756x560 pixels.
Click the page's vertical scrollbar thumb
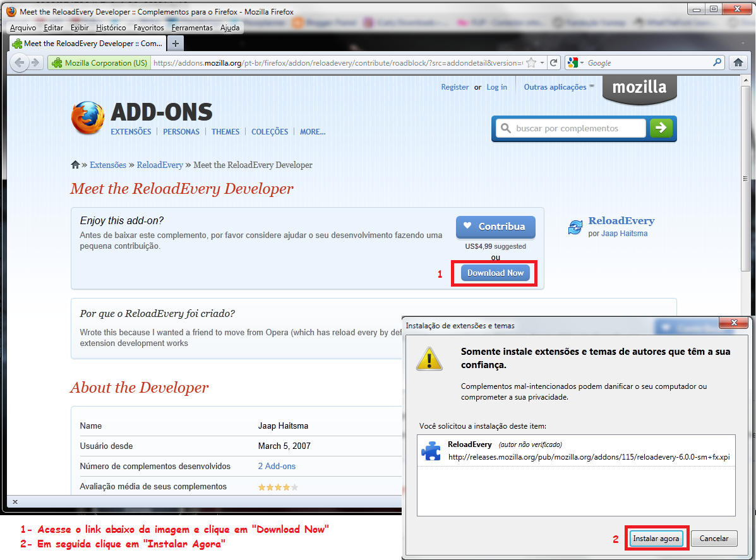[745, 178]
